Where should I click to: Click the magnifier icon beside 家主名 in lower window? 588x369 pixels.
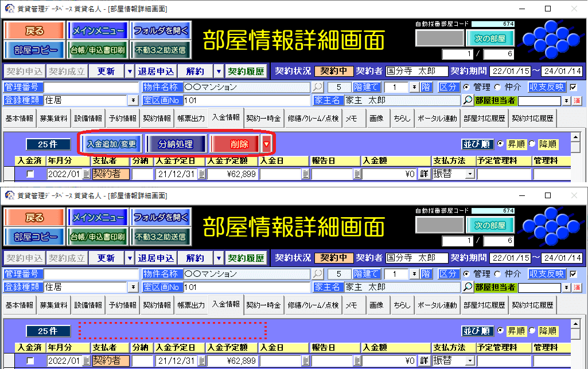click(468, 287)
